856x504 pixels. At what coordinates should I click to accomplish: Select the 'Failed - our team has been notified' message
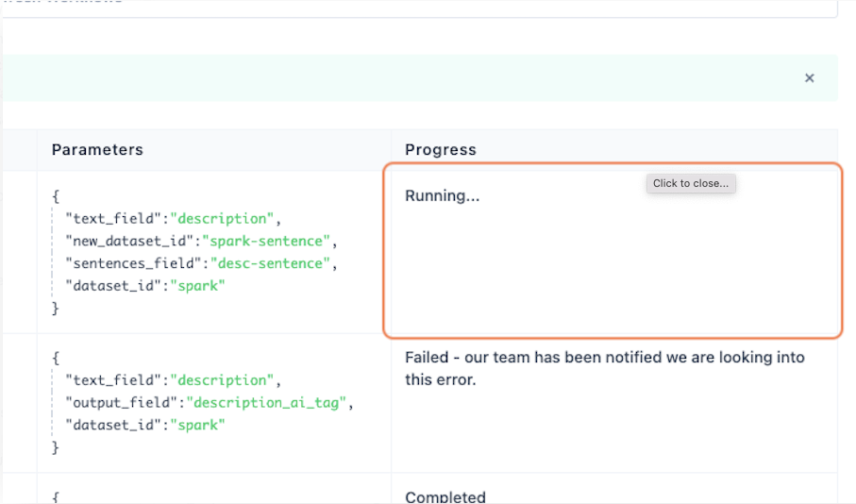tap(605, 369)
